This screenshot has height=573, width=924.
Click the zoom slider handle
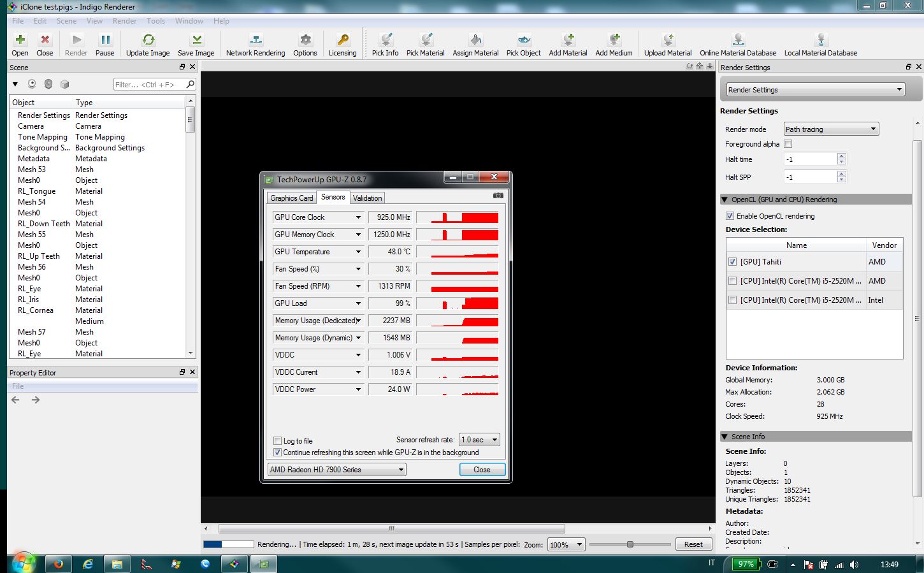tap(630, 544)
